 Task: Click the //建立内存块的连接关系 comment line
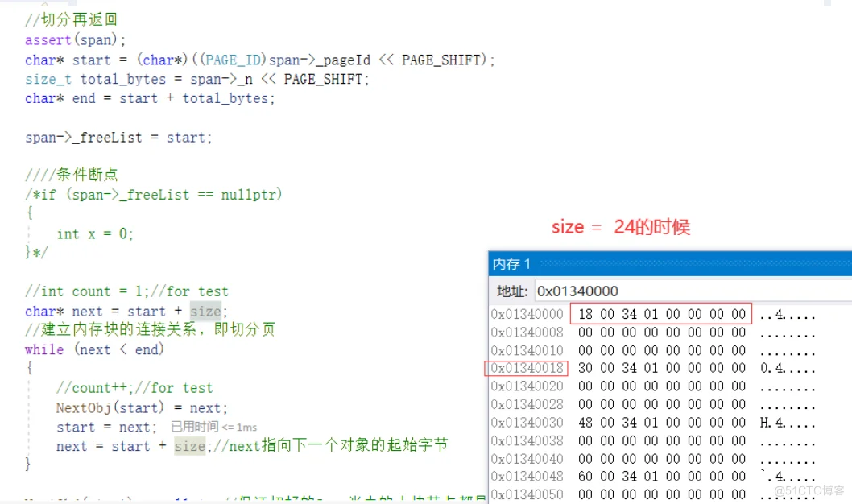click(x=150, y=329)
